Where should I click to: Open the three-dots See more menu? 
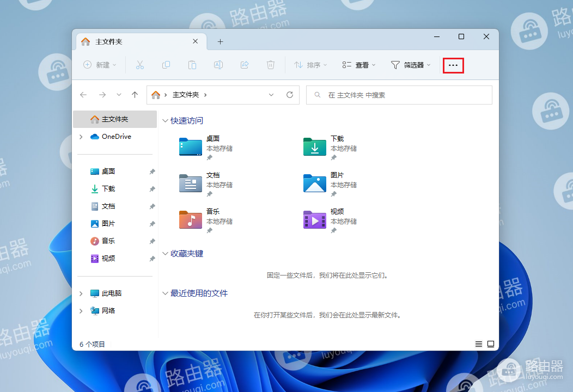pos(453,65)
